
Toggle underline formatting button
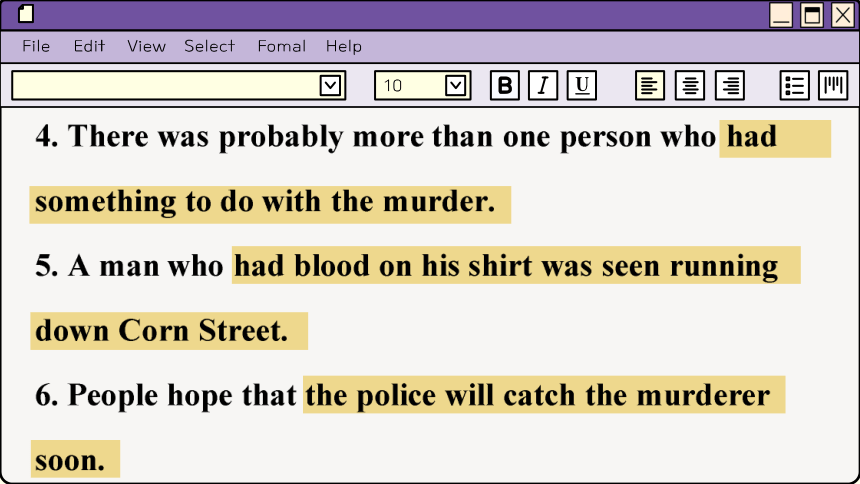tap(582, 85)
